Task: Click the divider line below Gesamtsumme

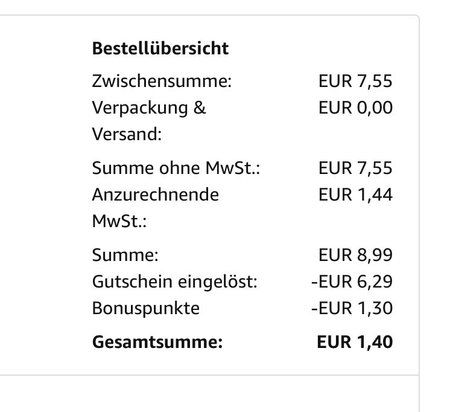Action: coord(209,375)
